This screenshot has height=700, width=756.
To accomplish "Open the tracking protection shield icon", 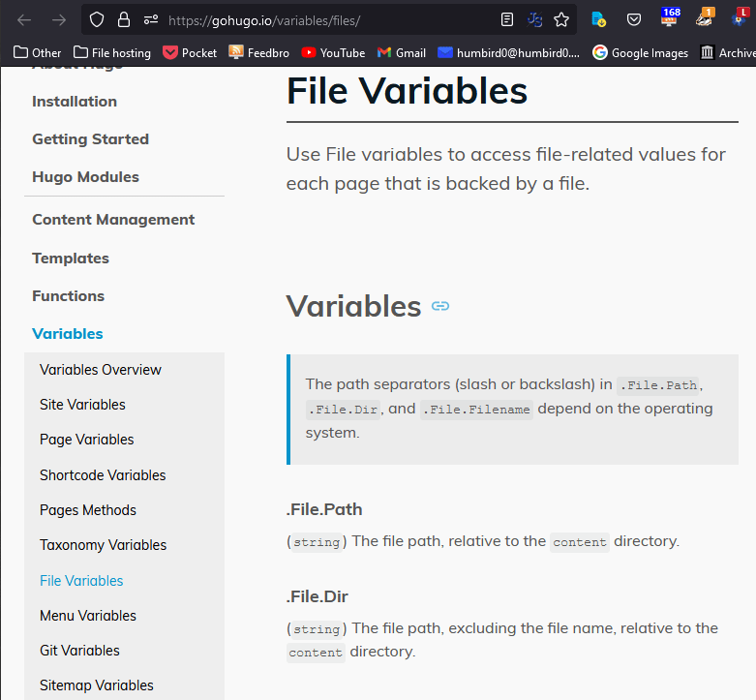I will click(96, 19).
